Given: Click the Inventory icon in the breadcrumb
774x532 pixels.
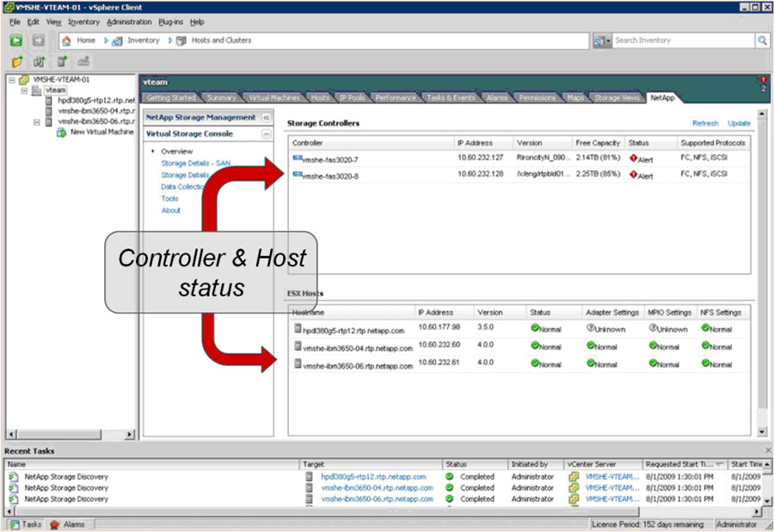Looking at the screenshot, I should (117, 41).
